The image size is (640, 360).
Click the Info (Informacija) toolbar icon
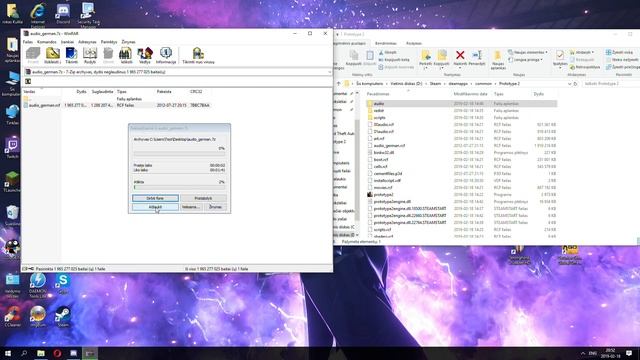[166, 55]
